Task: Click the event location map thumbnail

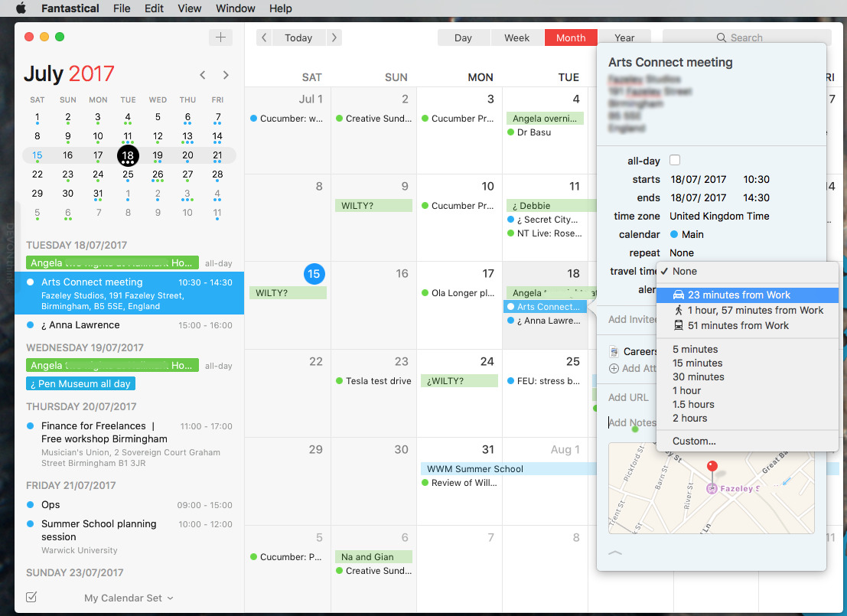Action: [712, 488]
